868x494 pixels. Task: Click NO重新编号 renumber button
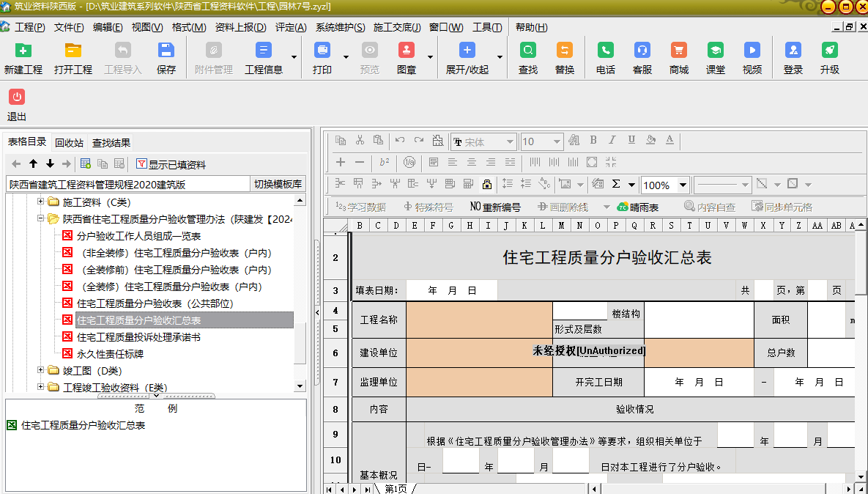[495, 207]
